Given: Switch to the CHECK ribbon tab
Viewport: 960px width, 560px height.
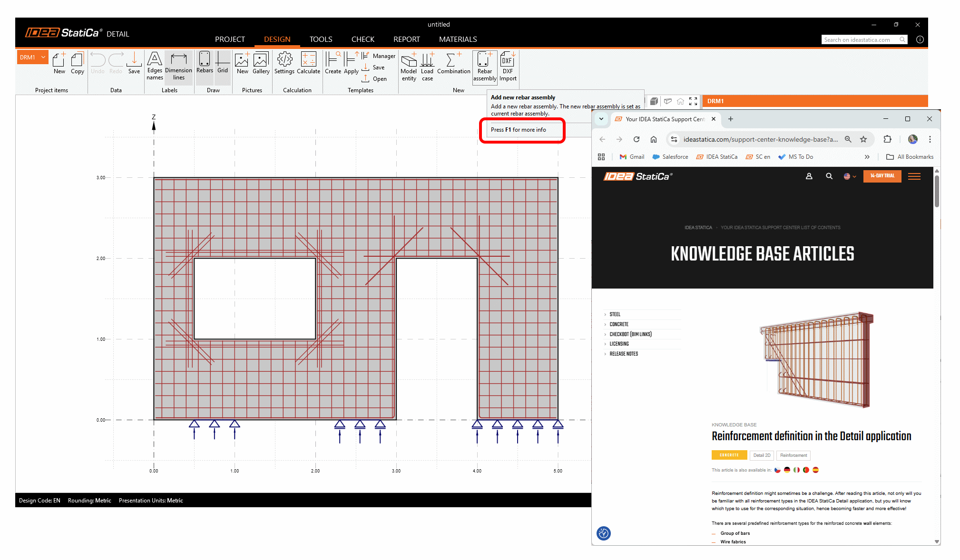Looking at the screenshot, I should [362, 39].
